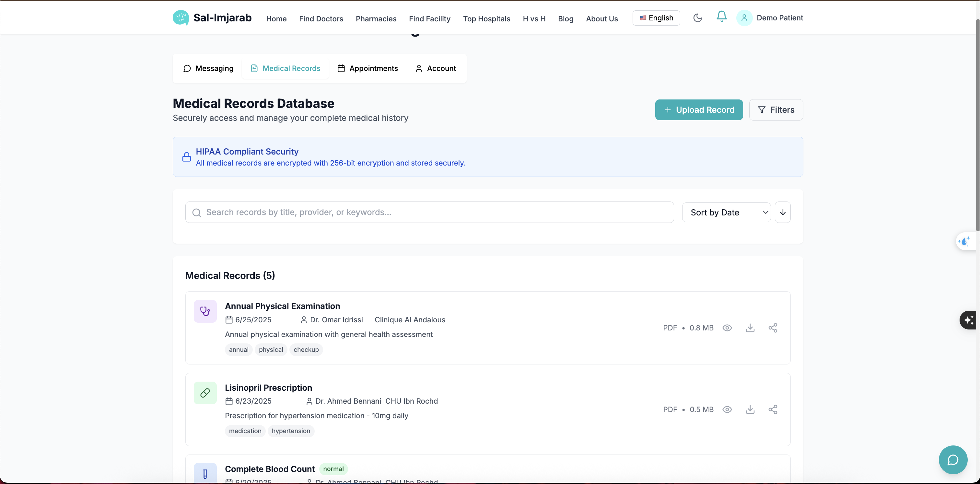Toggle dark mode with moon icon
The height and width of the screenshot is (484, 980).
click(x=697, y=18)
